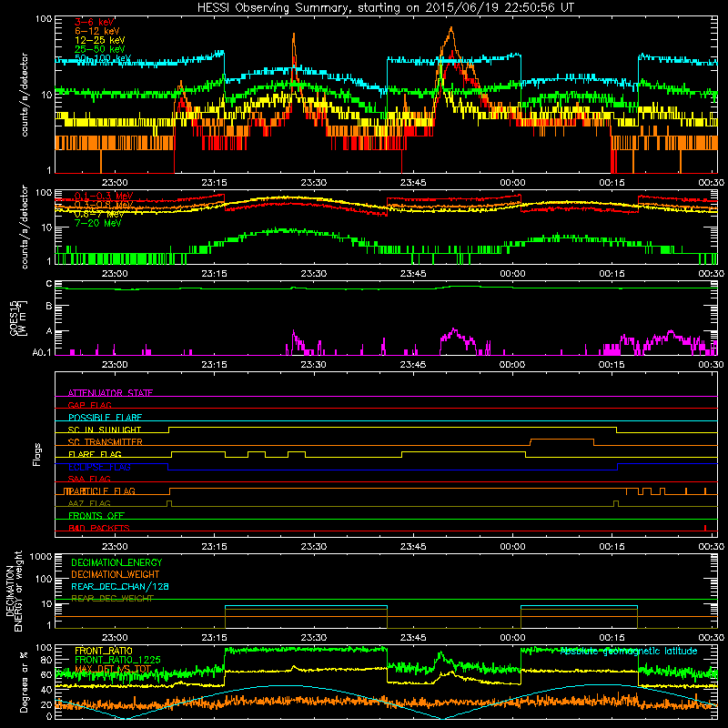Select the FRONTS_OFF flag label
This screenshot has height=728, width=728.
pyautogui.click(x=96, y=516)
